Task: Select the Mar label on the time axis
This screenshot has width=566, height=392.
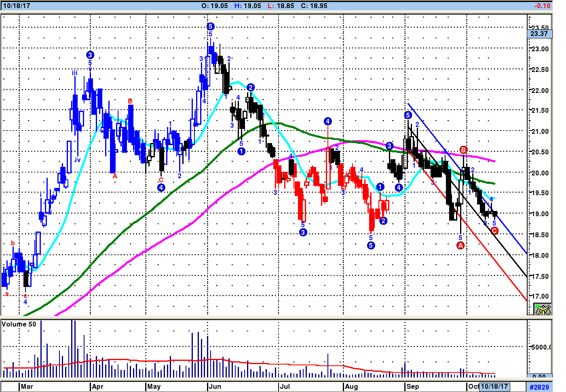Action: point(27,386)
